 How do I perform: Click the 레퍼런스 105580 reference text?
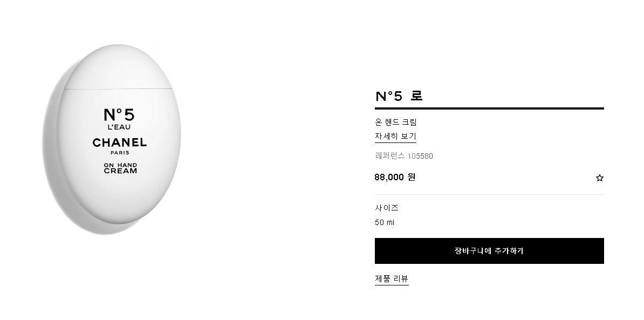(403, 156)
